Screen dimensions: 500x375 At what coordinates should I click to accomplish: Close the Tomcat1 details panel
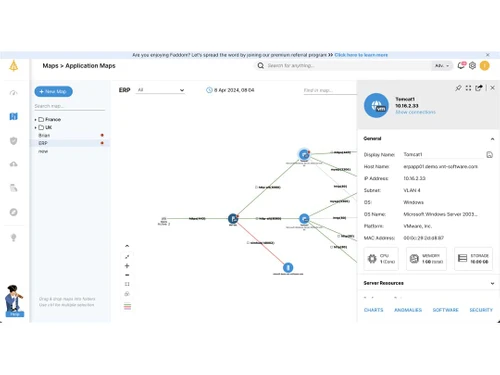pyautogui.click(x=492, y=88)
